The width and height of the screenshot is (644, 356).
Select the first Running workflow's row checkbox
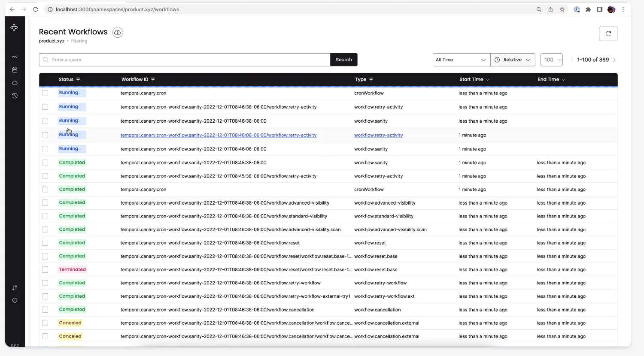(45, 93)
